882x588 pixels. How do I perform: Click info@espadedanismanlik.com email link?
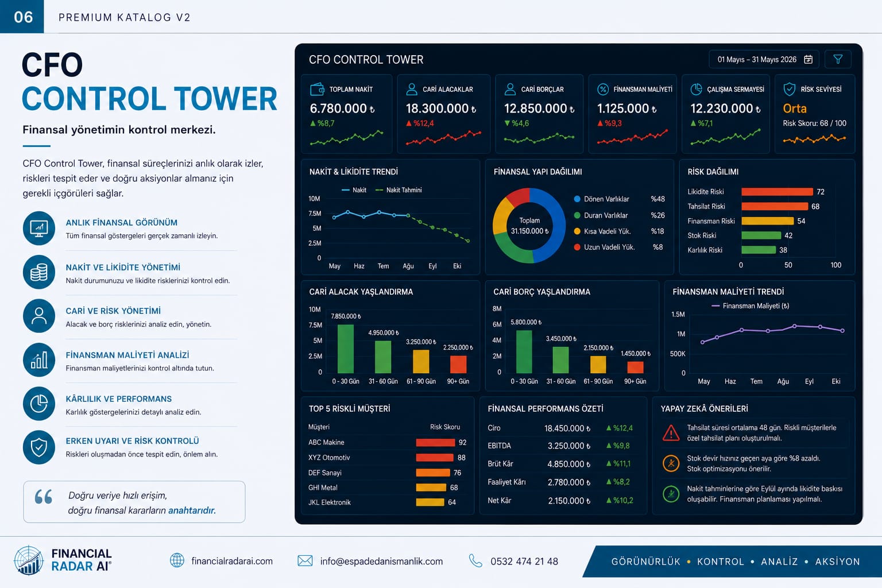381,561
